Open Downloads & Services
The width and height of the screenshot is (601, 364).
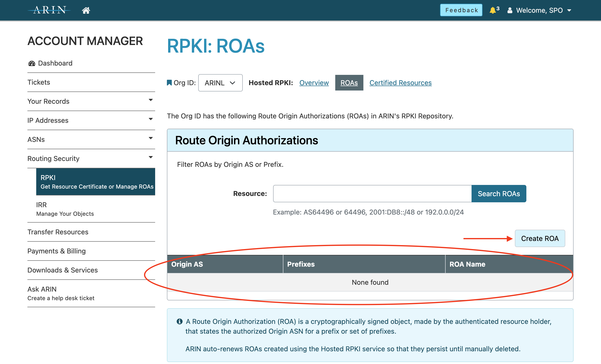[x=91, y=270]
